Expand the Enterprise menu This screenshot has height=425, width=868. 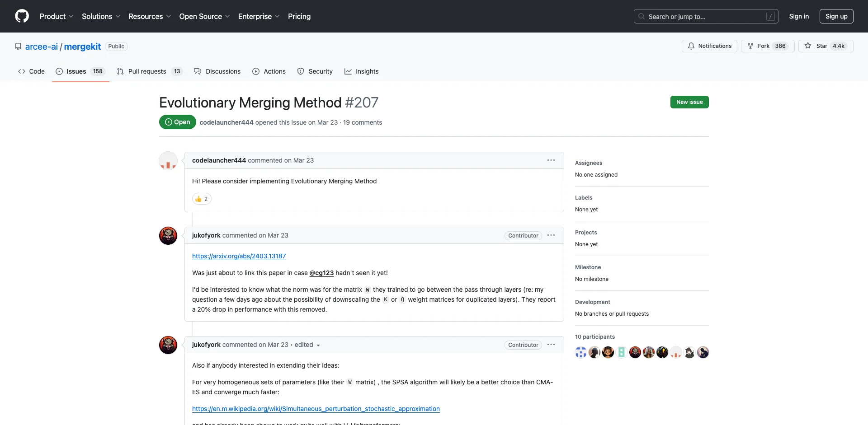259,16
